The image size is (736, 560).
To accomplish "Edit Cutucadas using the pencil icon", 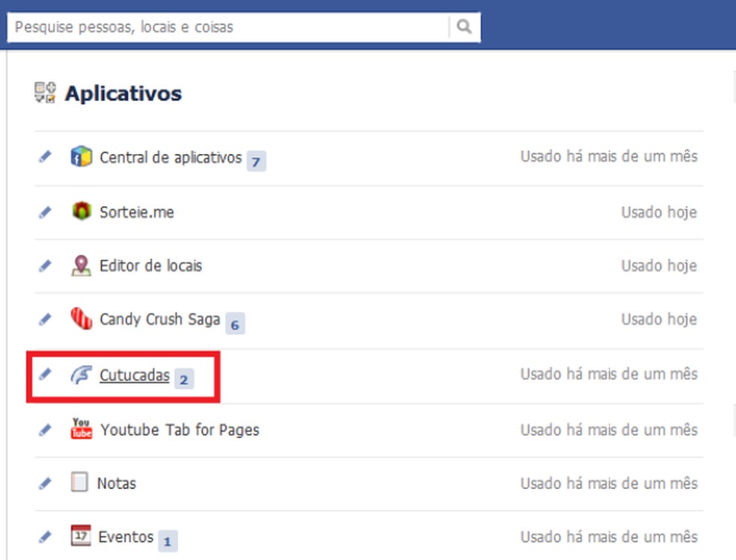I will click(45, 375).
